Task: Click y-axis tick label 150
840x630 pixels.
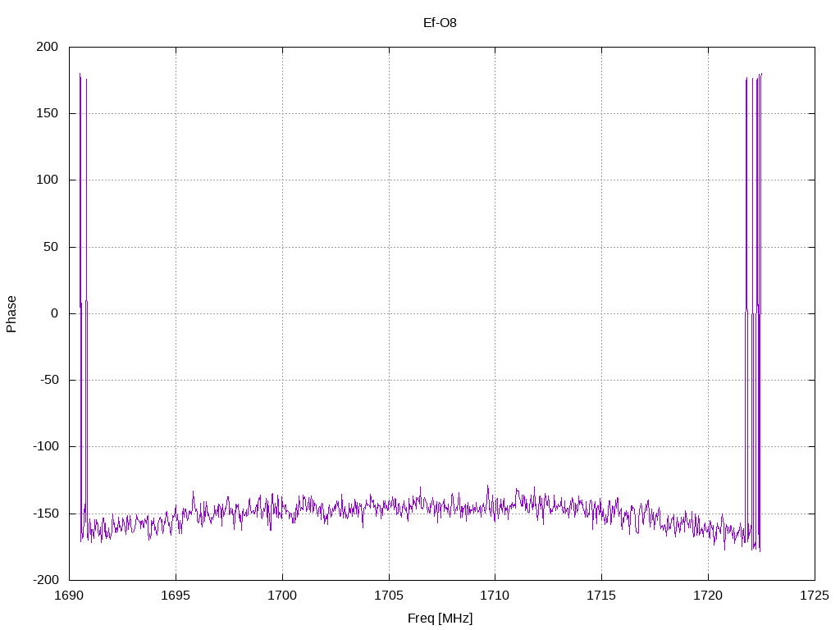Action: coord(47,113)
